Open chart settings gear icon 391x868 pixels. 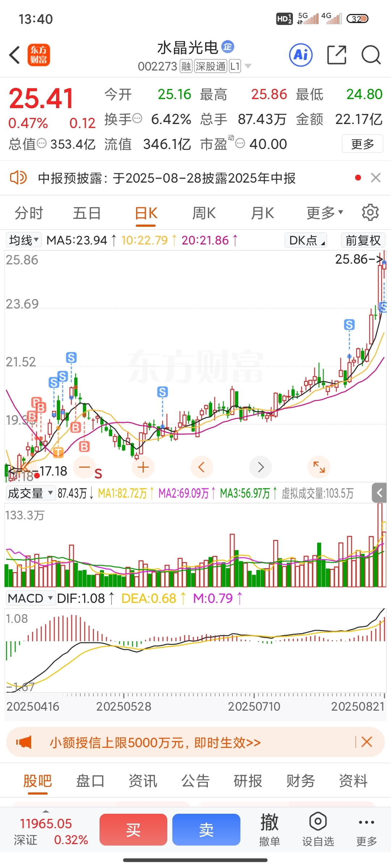(370, 212)
